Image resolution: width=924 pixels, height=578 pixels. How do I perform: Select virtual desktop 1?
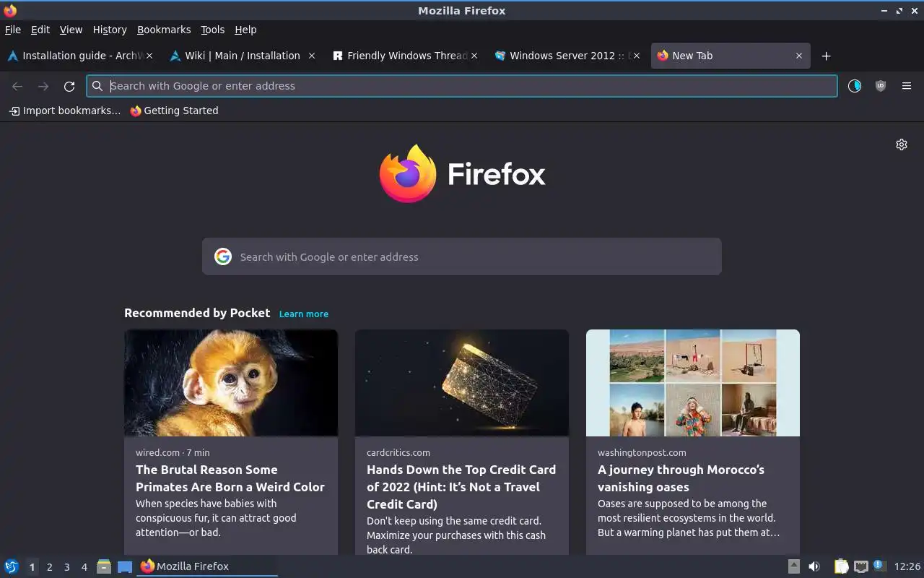[32, 567]
